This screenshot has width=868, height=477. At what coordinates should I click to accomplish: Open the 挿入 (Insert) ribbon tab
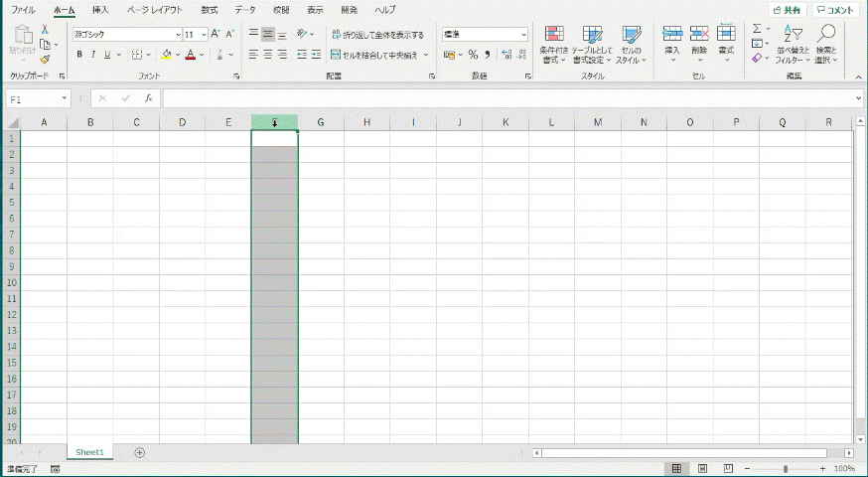coord(100,9)
